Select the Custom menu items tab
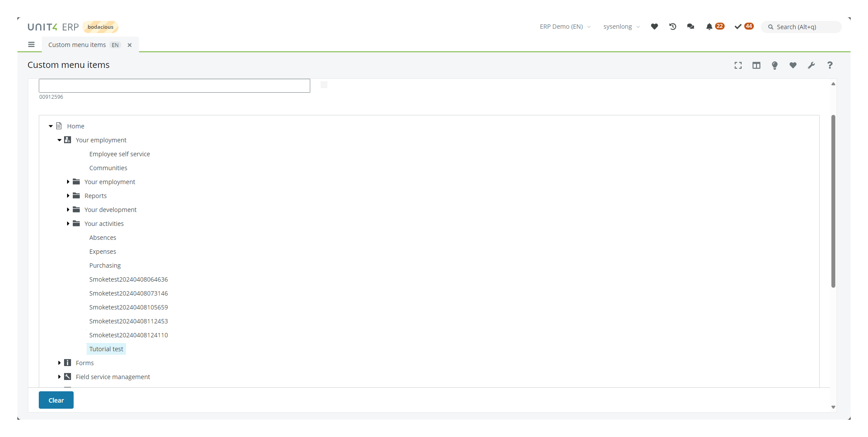This screenshot has width=868, height=437. tap(77, 45)
